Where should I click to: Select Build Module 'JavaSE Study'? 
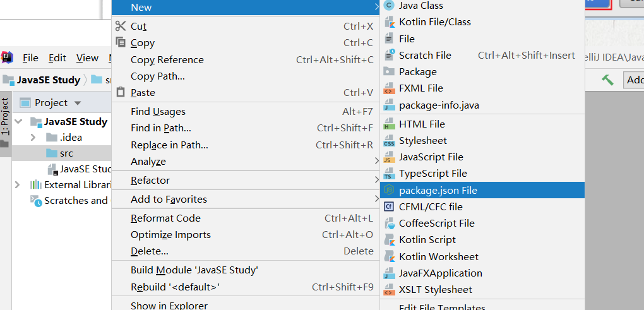coord(246,270)
